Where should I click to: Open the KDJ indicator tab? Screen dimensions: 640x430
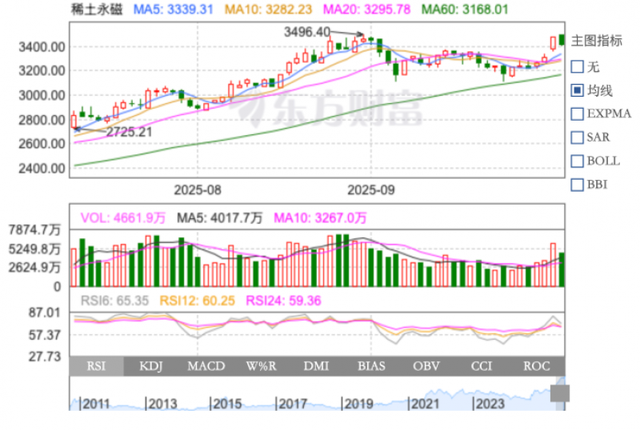pyautogui.click(x=151, y=366)
